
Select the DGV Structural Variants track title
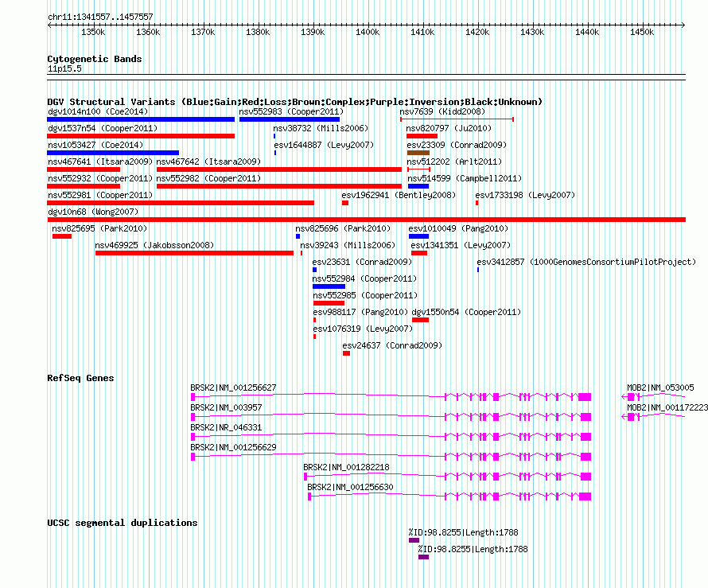pyautogui.click(x=295, y=102)
